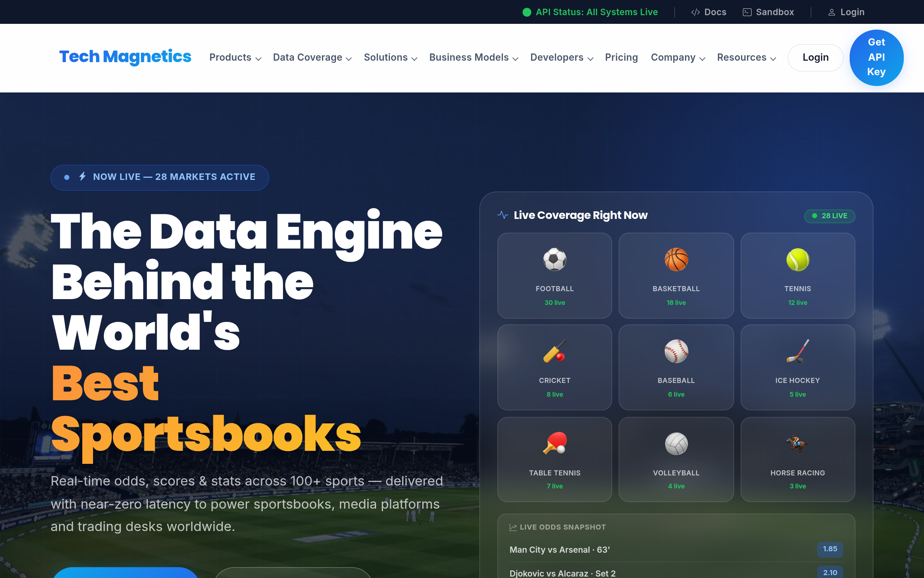Image resolution: width=924 pixels, height=578 pixels.
Task: Select the Horse Racing jockey icon
Action: click(797, 444)
